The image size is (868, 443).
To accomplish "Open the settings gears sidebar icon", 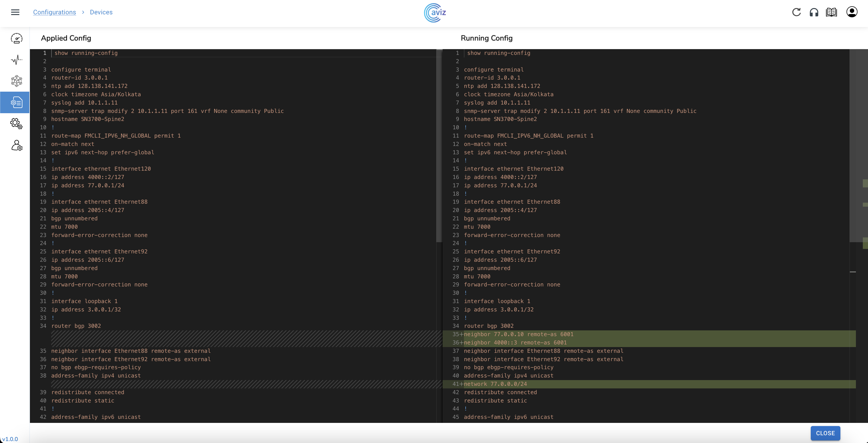I will [16, 124].
